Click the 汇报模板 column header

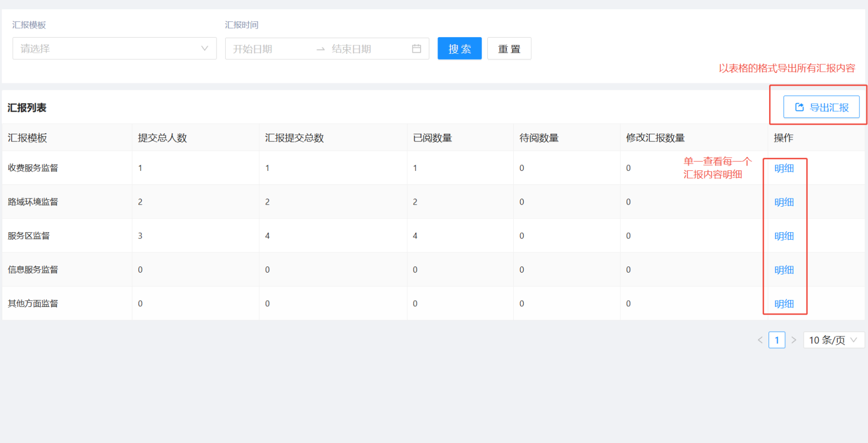[27, 138]
